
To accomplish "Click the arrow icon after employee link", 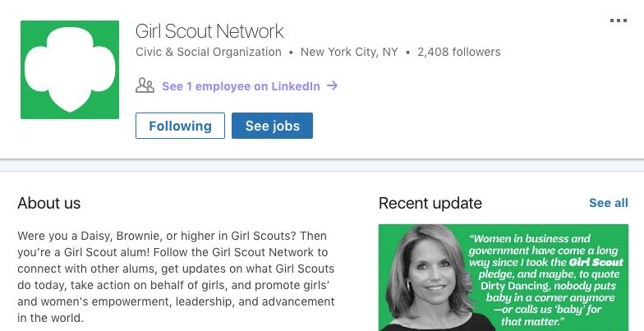I will [x=332, y=85].
